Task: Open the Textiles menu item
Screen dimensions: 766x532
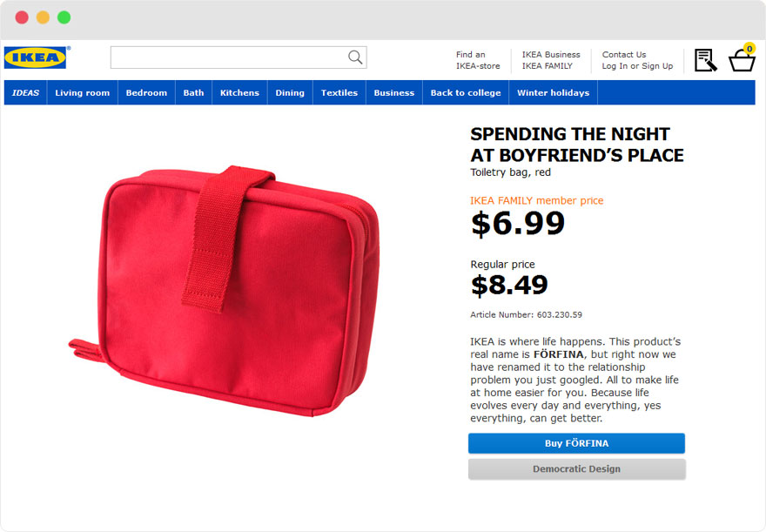Action: coord(339,93)
